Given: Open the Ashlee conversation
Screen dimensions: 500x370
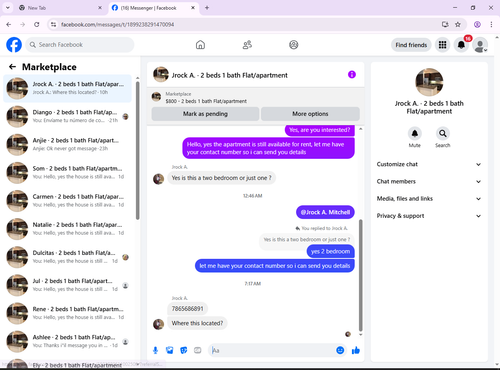Looking at the screenshot, I should pos(67,341).
